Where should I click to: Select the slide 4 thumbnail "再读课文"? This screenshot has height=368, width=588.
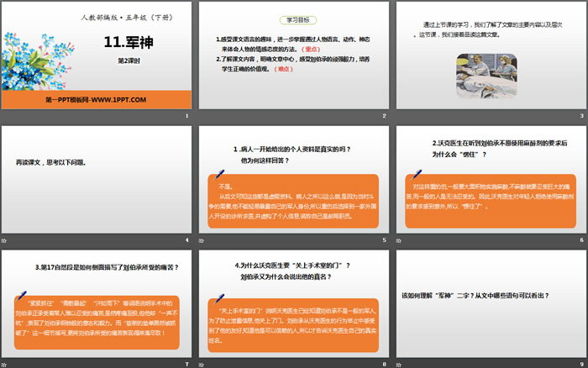[97, 179]
